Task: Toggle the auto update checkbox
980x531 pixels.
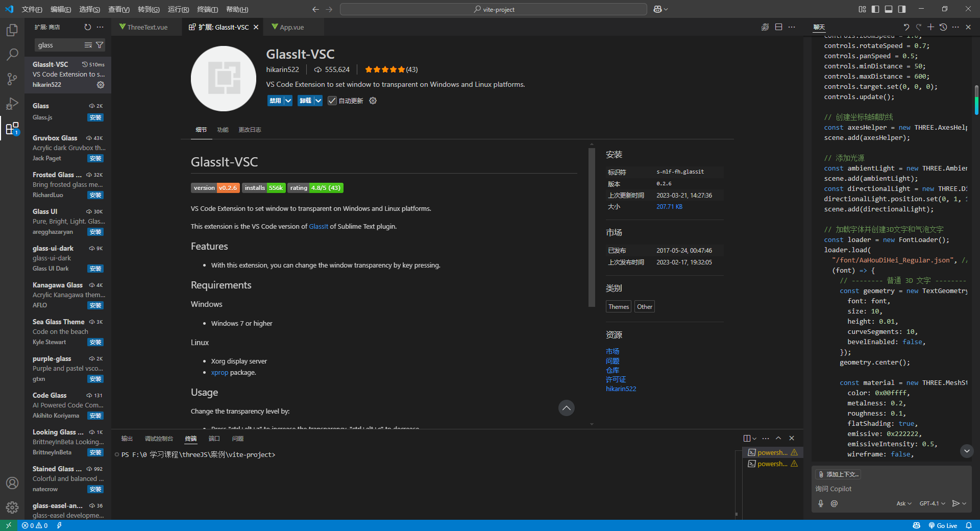Action: click(332, 101)
